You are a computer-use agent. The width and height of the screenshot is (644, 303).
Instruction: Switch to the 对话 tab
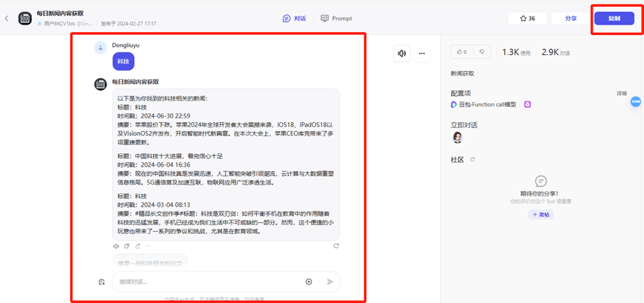tap(295, 19)
